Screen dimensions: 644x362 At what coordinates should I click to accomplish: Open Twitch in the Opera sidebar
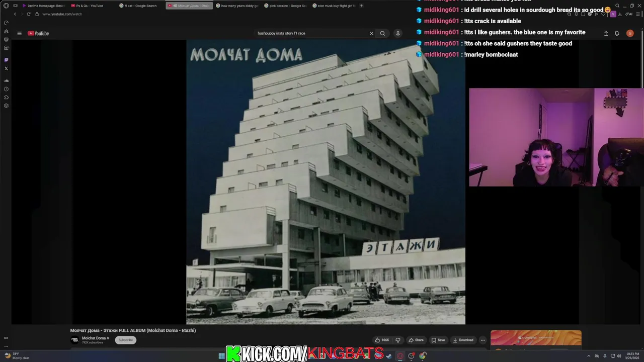pyautogui.click(x=6, y=60)
